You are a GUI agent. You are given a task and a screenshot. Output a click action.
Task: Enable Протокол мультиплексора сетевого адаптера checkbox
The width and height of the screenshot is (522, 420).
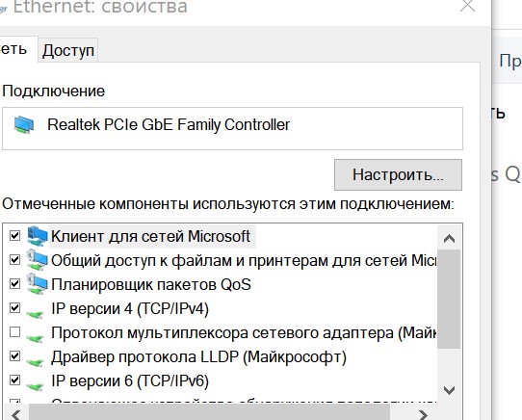pos(15,332)
